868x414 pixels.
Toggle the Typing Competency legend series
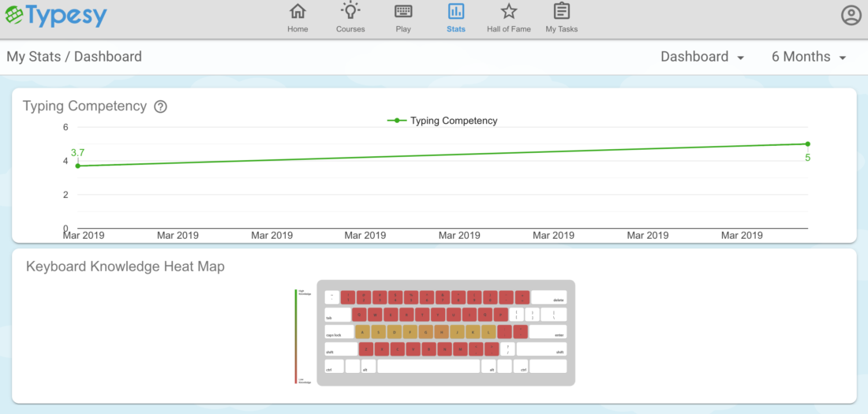pyautogui.click(x=442, y=121)
